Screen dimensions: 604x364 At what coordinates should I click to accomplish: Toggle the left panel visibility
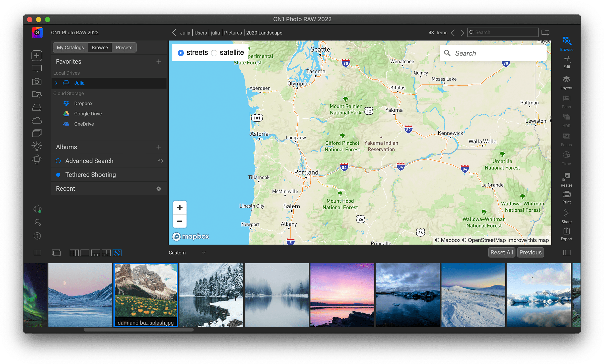tap(37, 253)
